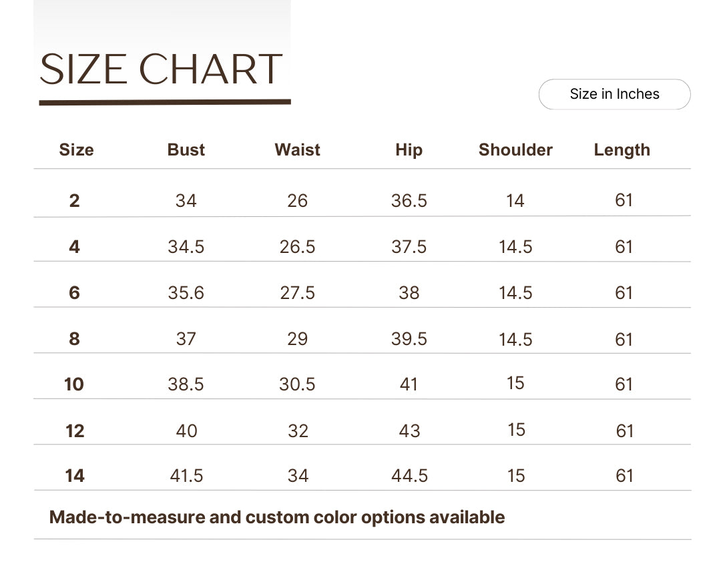Click the SIZE CHART title

click(x=161, y=69)
